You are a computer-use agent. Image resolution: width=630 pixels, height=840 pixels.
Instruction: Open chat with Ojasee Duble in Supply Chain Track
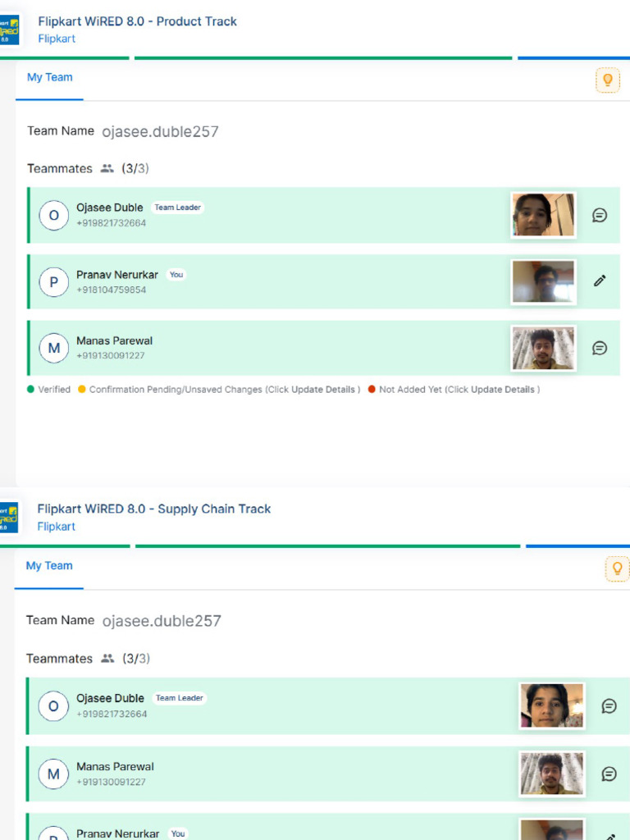(x=609, y=705)
